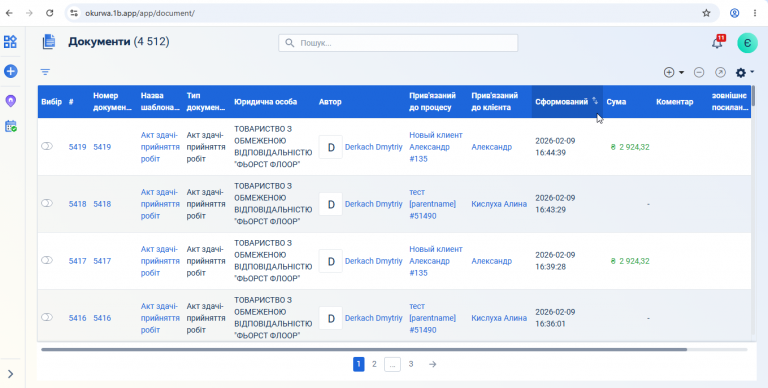
Task: Go to pagination page 3
Action: click(411, 364)
